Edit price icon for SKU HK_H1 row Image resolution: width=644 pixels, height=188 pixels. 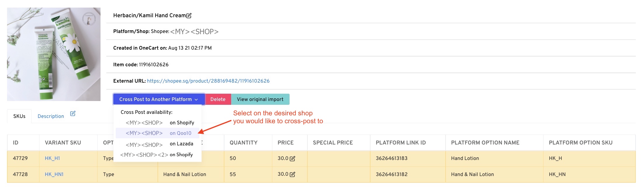[x=292, y=159]
